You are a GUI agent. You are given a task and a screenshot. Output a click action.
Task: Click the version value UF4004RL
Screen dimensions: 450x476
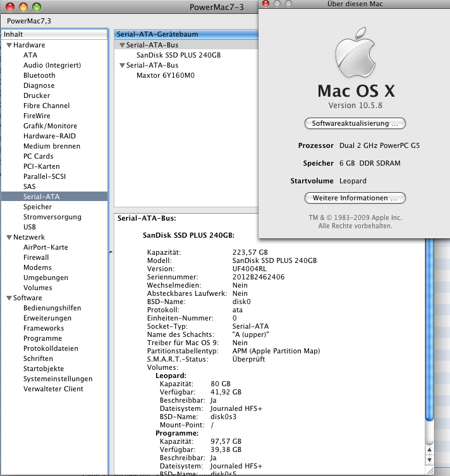click(250, 269)
